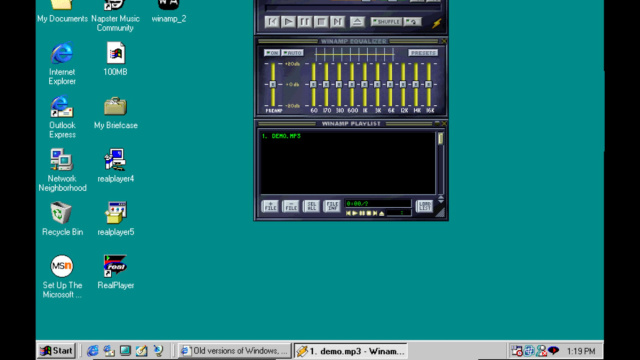Select My Documents desktop icon
This screenshot has width=640, height=360.
point(62,11)
